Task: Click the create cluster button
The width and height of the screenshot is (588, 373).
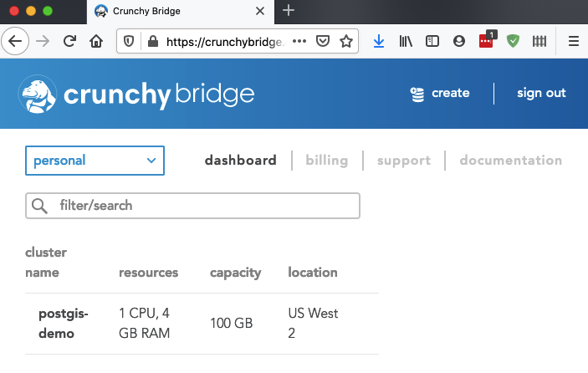Action: pos(439,94)
